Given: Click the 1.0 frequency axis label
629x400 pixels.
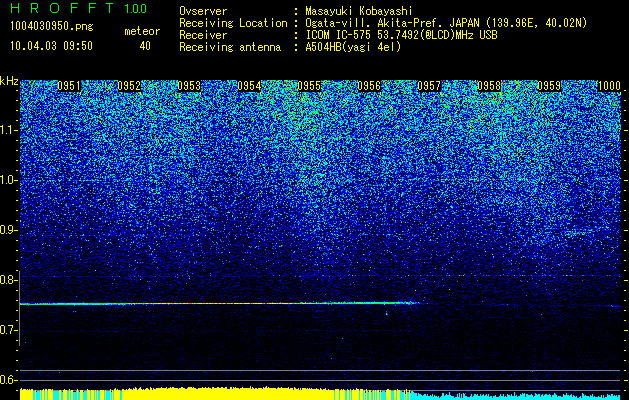Looking at the screenshot, I should click(x=8, y=180).
